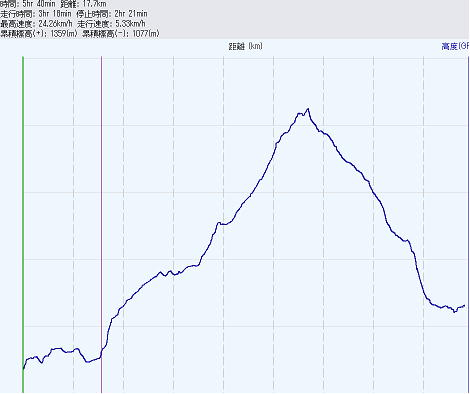This screenshot has width=470, height=394.
Task: Select the cumulative ascent 1359(m) value
Action: (64, 33)
